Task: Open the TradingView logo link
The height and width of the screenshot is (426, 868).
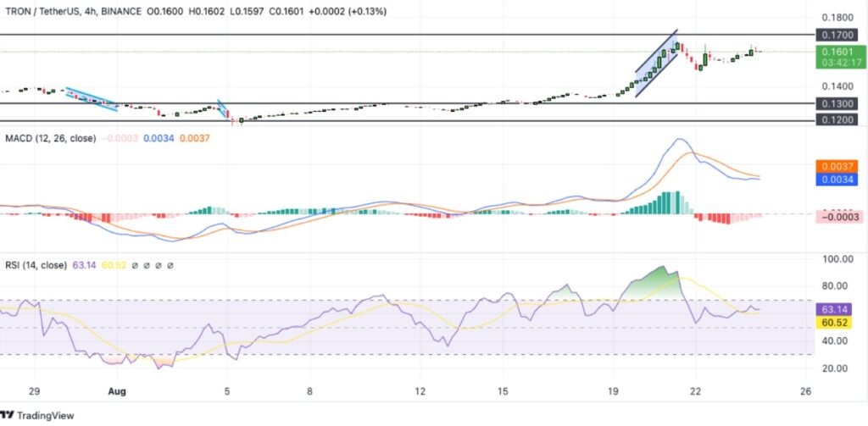Action: (x=36, y=415)
